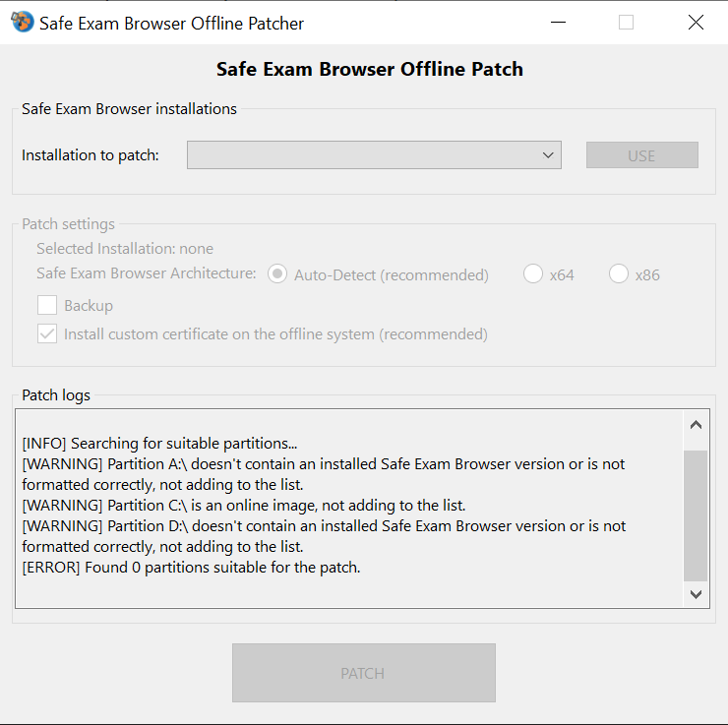Click the PATCH button

point(363,674)
